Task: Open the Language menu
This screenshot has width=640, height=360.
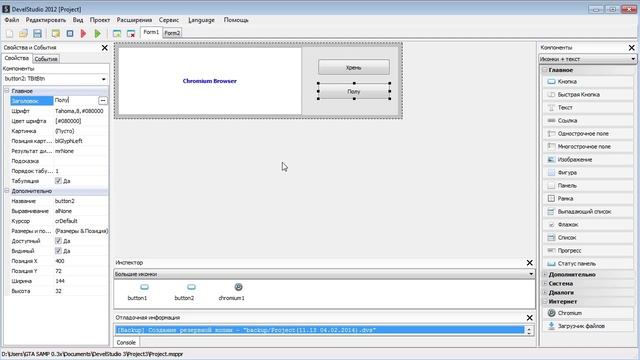Action: pyautogui.click(x=201, y=20)
